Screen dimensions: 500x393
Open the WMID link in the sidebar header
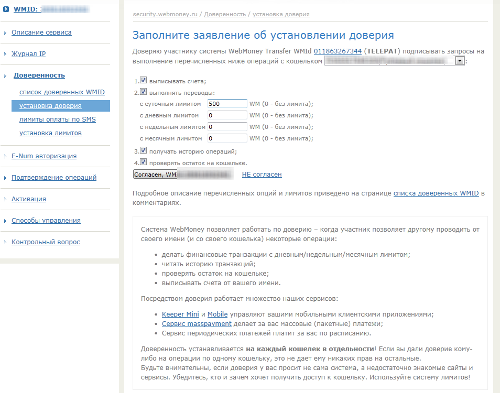[51, 9]
